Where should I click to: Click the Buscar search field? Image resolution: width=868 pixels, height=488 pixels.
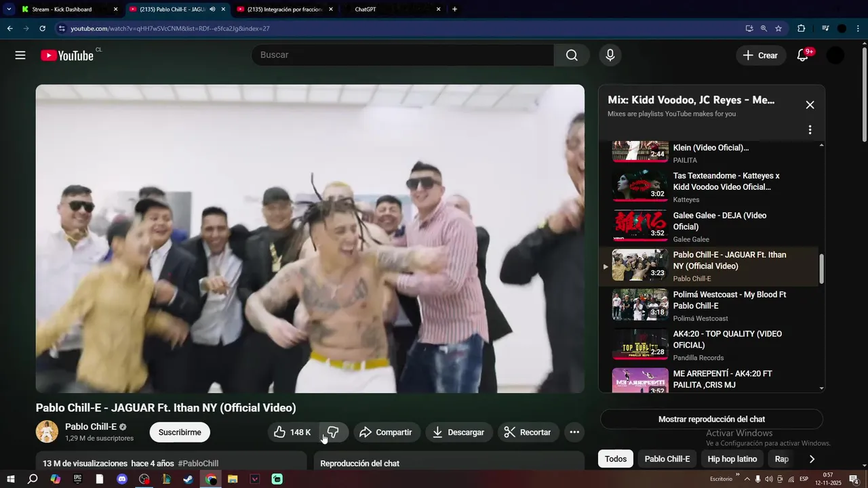click(403, 56)
